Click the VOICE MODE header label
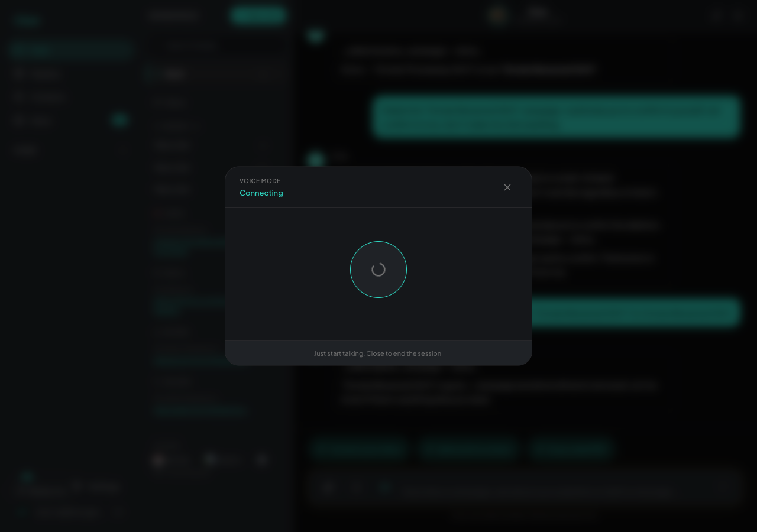 tap(260, 181)
